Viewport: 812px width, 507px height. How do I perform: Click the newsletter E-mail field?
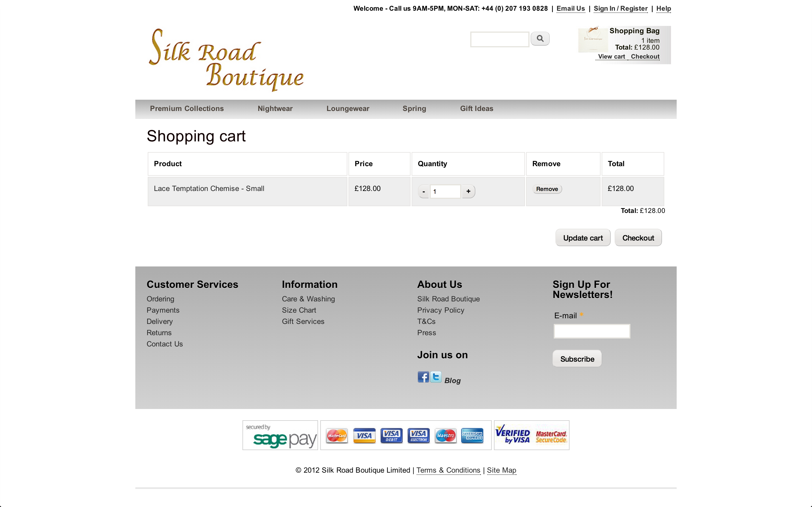[x=592, y=331]
